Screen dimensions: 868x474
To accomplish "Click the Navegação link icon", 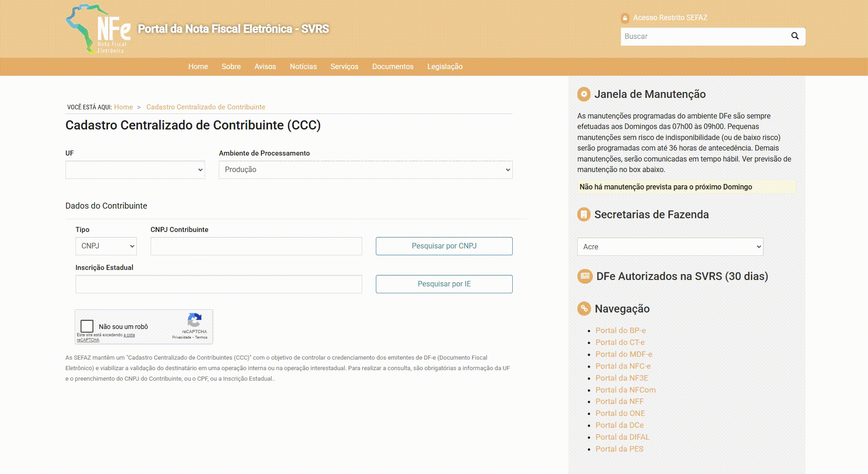I will point(584,309).
